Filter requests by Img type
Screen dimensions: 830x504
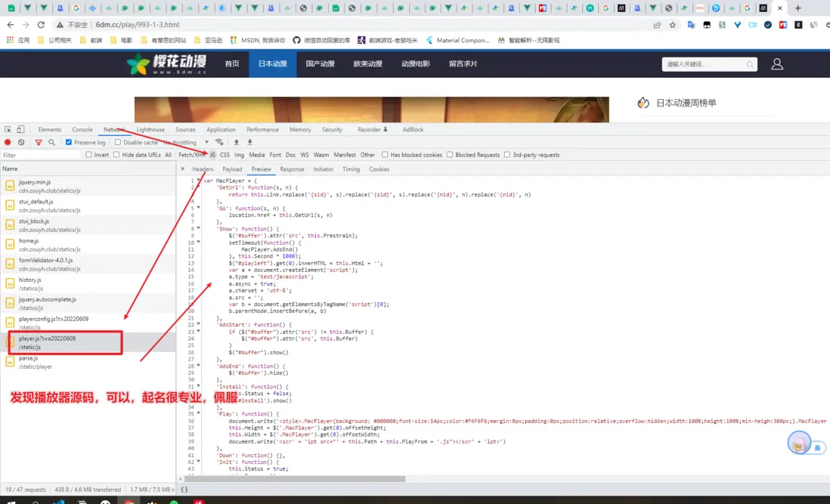240,155
